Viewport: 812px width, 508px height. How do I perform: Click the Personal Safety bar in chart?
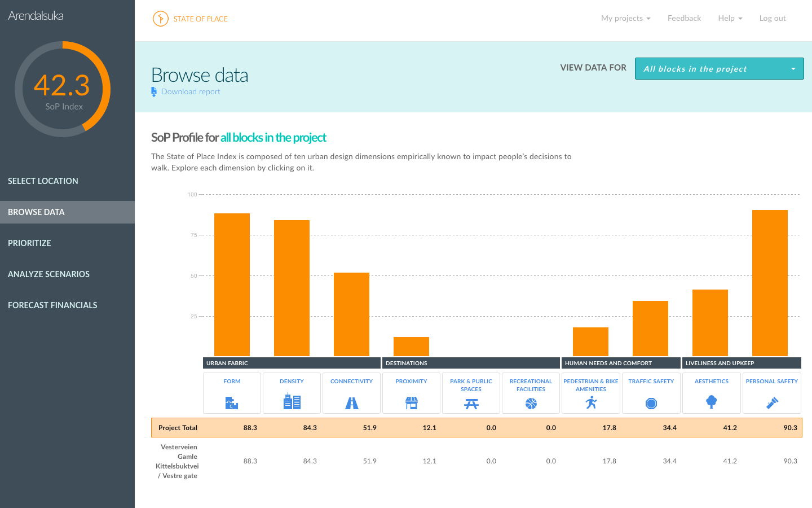click(x=770, y=283)
